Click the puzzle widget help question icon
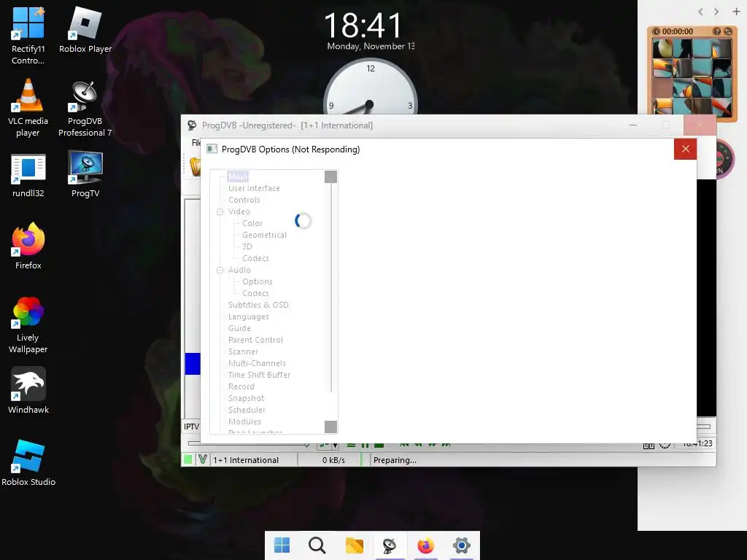The height and width of the screenshot is (560, 747). tap(716, 31)
